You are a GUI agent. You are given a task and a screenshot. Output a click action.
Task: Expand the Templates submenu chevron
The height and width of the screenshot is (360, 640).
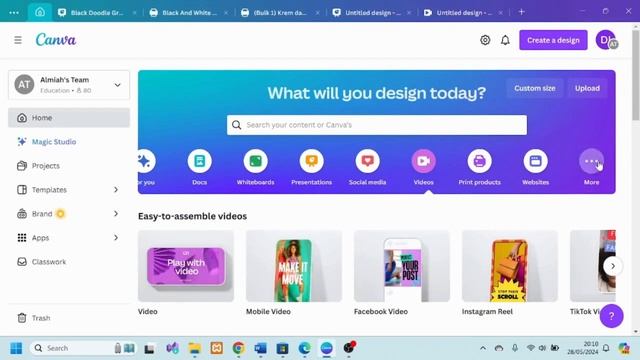coord(116,190)
